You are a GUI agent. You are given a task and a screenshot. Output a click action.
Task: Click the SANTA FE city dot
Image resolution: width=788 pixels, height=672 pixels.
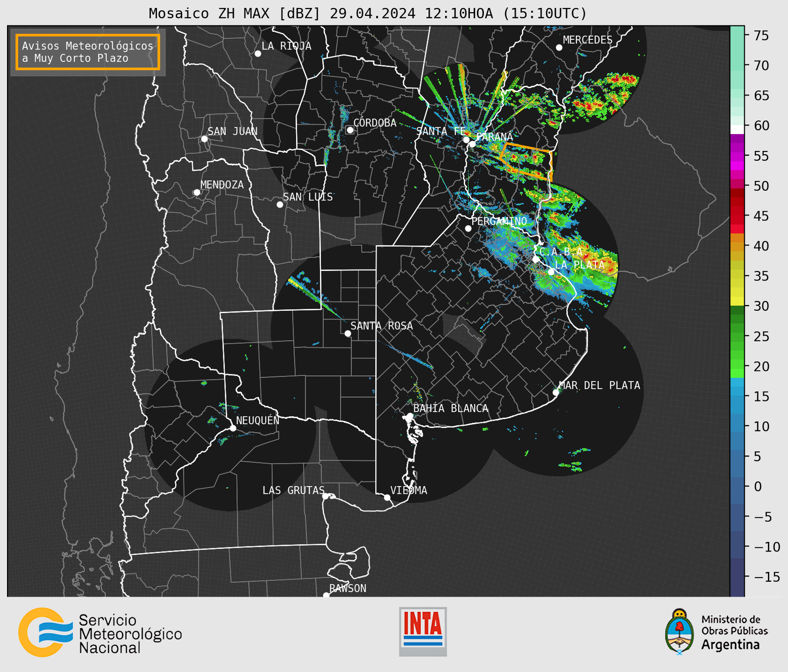pyautogui.click(x=466, y=140)
